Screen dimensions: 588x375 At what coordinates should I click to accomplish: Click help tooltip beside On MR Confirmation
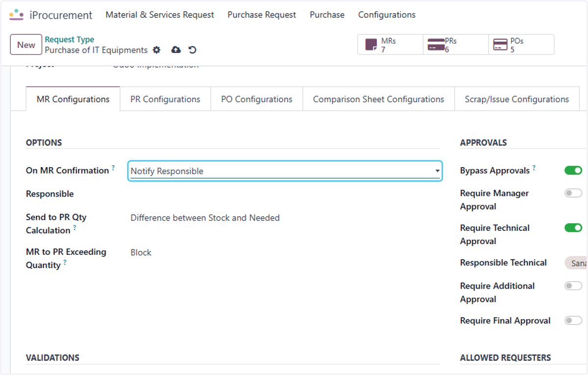point(113,168)
